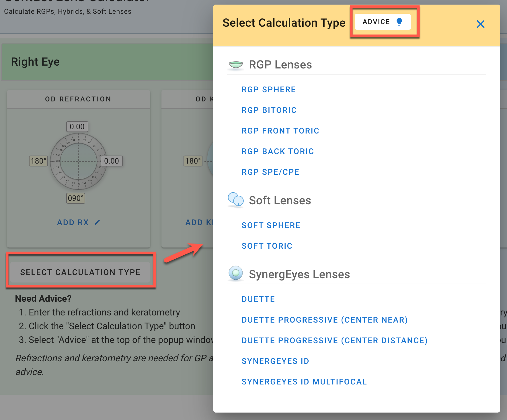Image resolution: width=507 pixels, height=420 pixels.
Task: Select Soft Toric lens calculation
Action: (x=267, y=246)
